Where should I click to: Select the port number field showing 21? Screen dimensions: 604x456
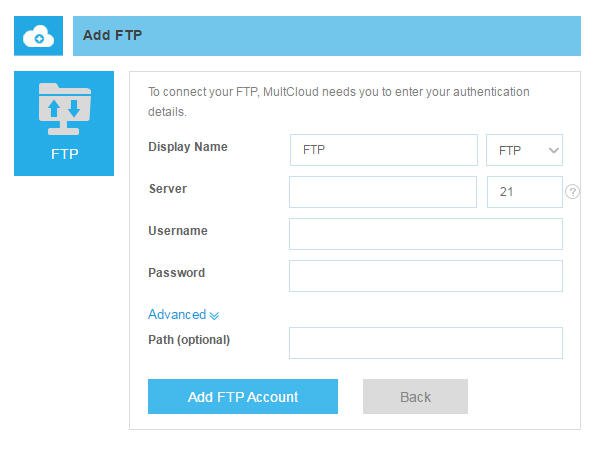(524, 192)
